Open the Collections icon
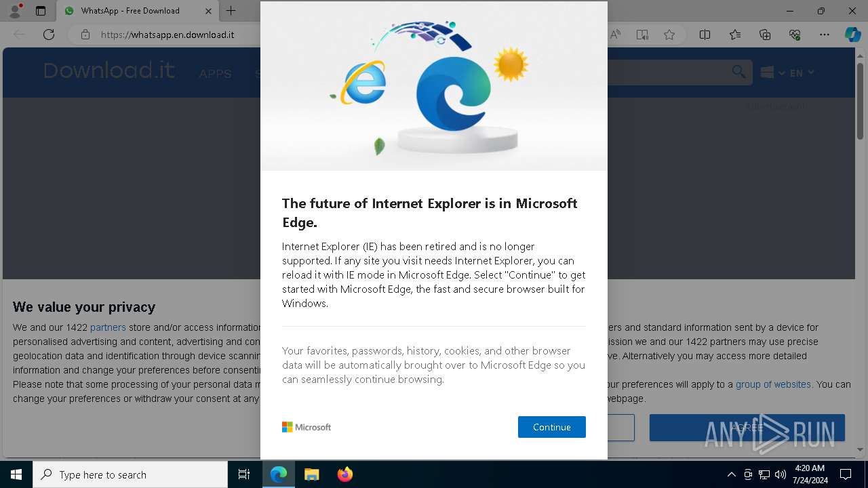Screen dimensions: 868x488 pyautogui.click(x=765, y=35)
